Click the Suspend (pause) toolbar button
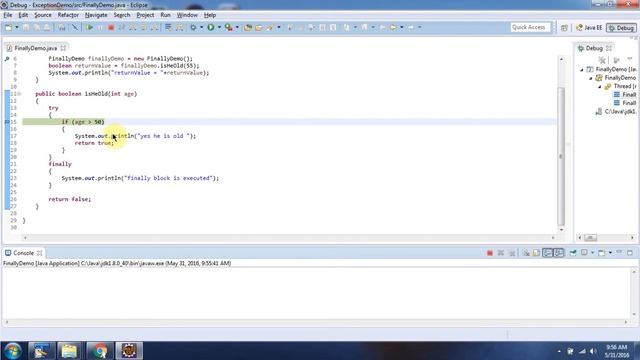Image resolution: width=640 pixels, height=360 pixels. (100, 27)
